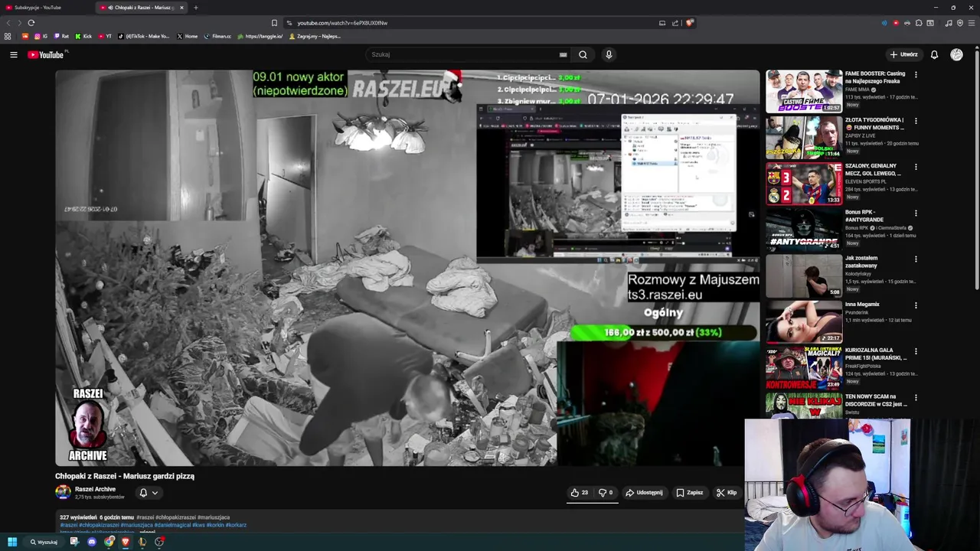Click the Udostępnij share button
980x551 pixels.
[644, 493]
